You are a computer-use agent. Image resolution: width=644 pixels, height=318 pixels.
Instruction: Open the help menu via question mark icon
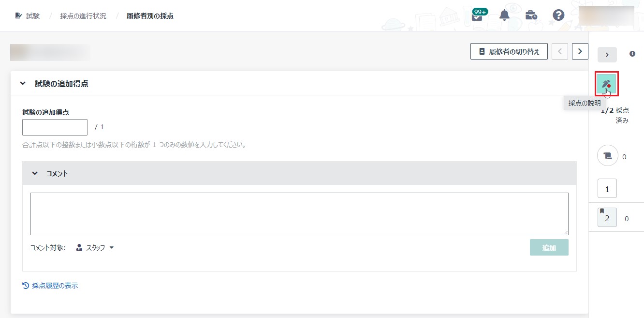coord(558,15)
